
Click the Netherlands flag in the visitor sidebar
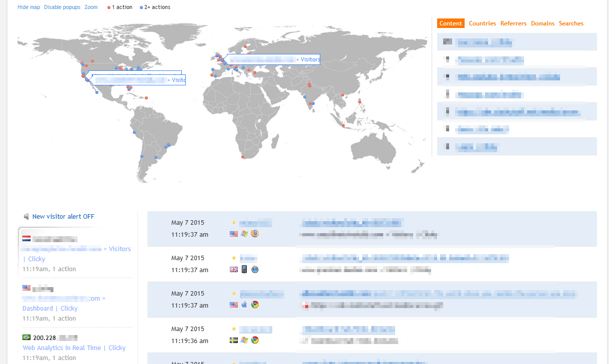point(26,239)
